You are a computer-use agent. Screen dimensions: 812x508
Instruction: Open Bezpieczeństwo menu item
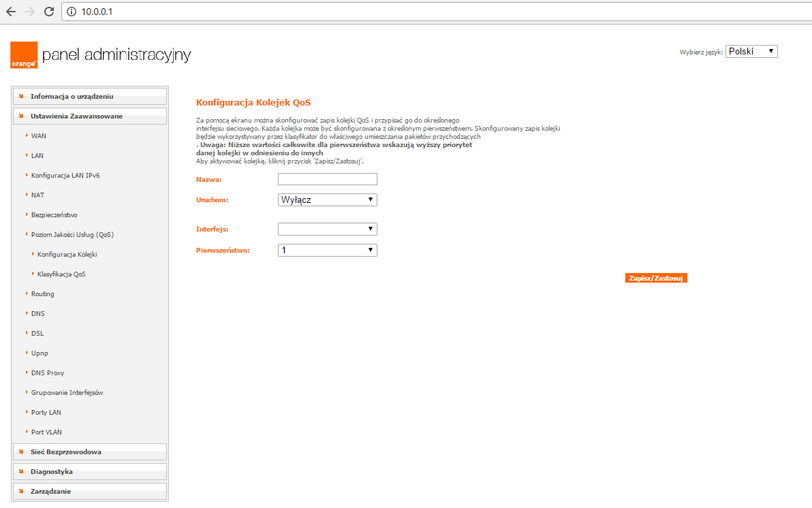pos(54,215)
